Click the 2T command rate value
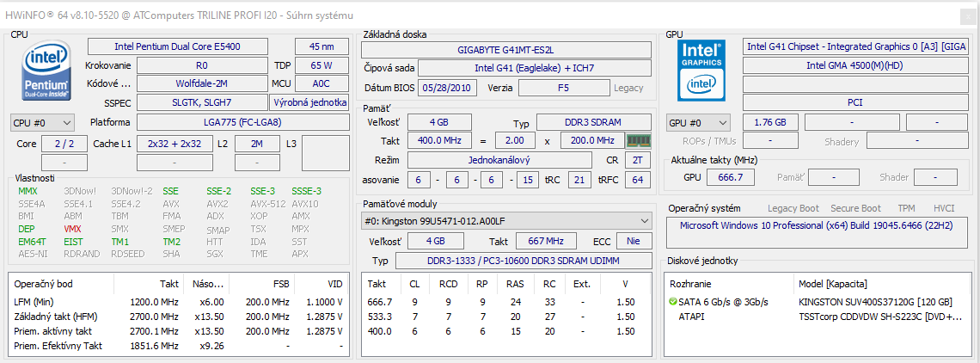 click(x=638, y=160)
